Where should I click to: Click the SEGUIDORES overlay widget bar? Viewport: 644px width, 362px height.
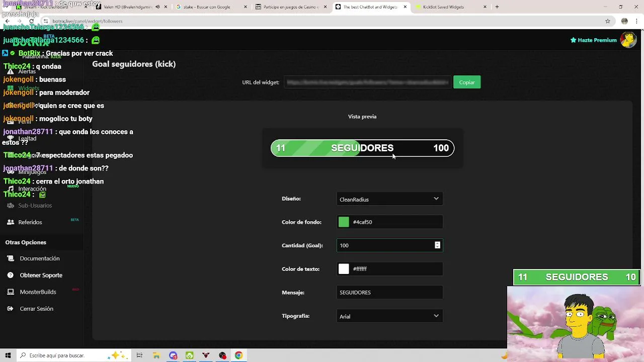tap(577, 277)
